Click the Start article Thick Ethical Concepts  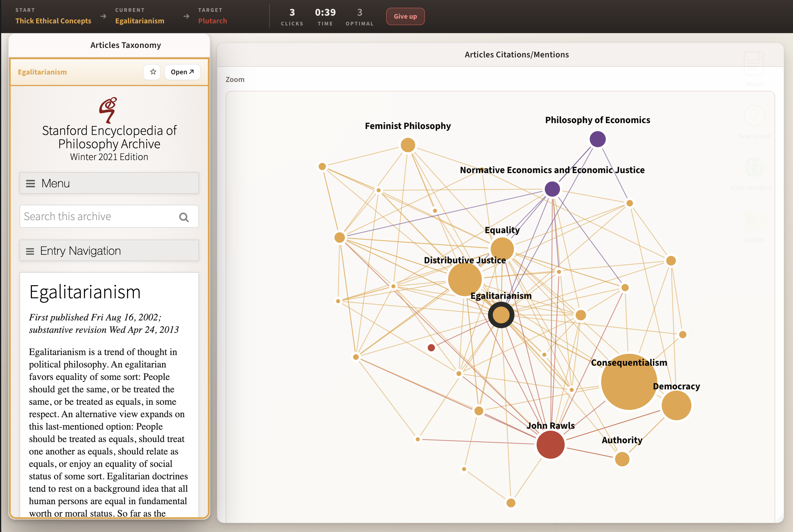[x=53, y=21]
